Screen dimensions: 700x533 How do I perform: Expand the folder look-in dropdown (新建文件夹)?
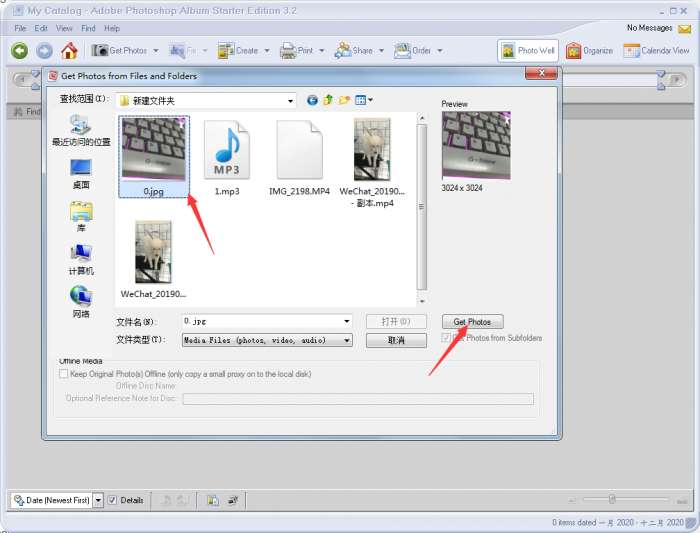pos(291,100)
